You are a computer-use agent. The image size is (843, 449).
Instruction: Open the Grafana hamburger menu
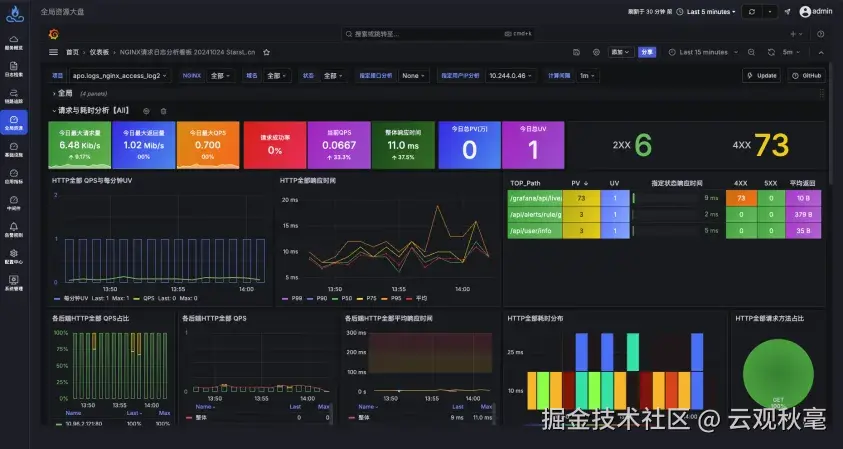[x=53, y=52]
